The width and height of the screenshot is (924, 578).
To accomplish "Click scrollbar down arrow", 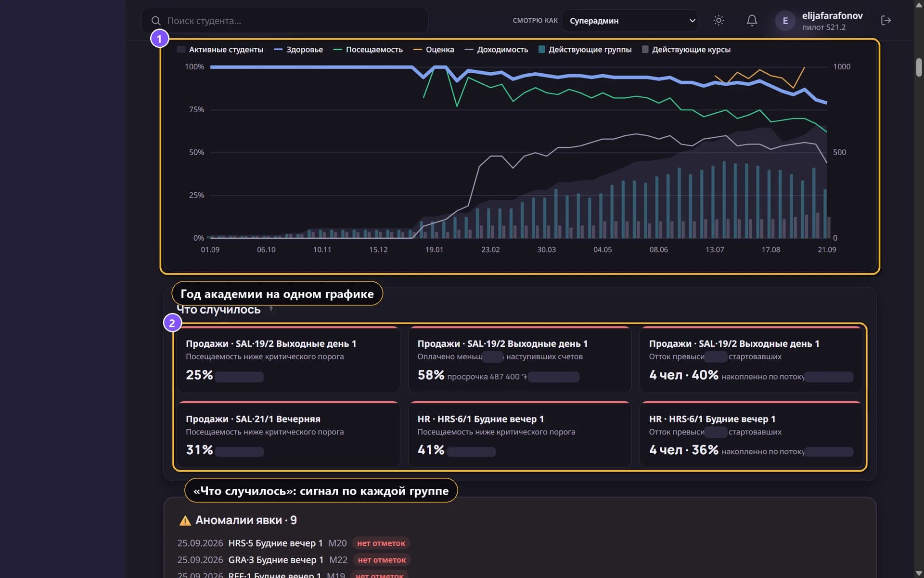I will [x=919, y=573].
